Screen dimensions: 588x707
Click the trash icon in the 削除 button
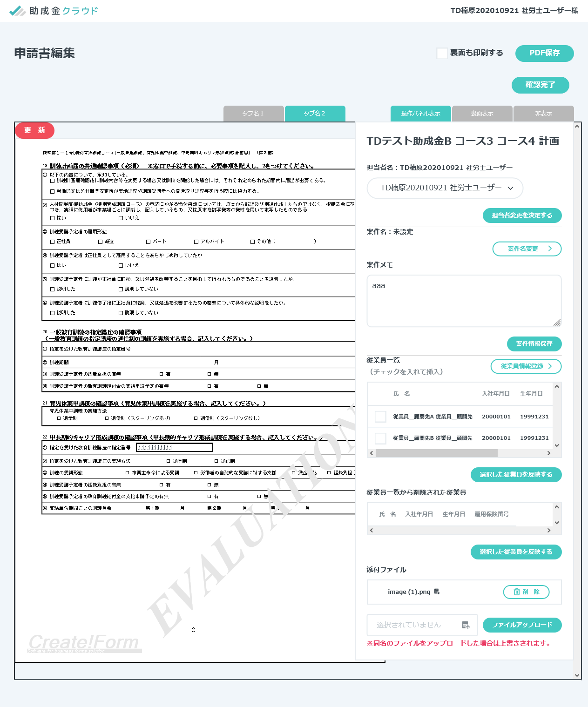(x=516, y=592)
